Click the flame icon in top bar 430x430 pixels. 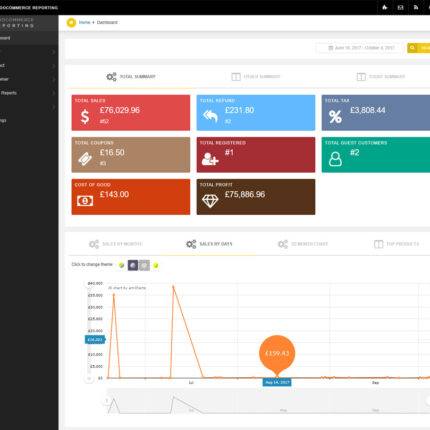click(x=385, y=7)
